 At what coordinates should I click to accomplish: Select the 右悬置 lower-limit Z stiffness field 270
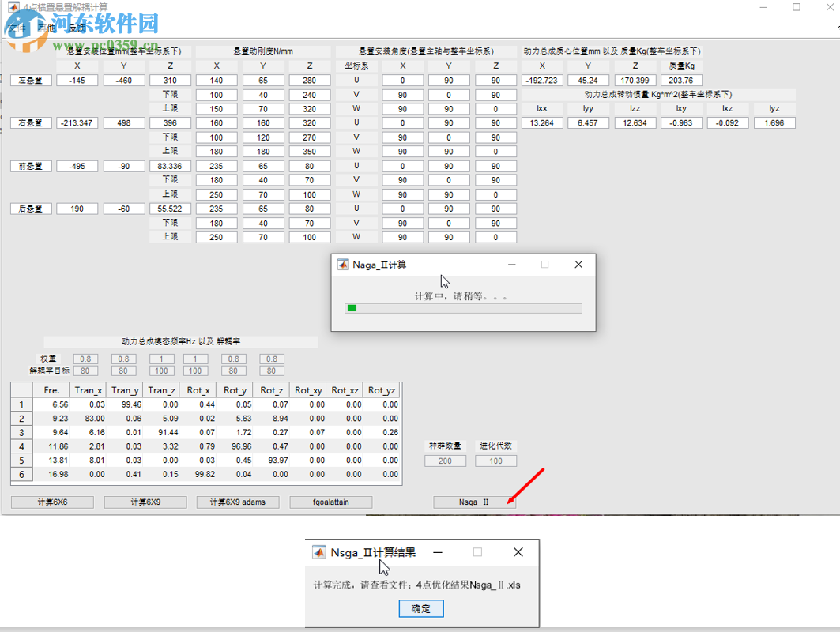(x=310, y=137)
